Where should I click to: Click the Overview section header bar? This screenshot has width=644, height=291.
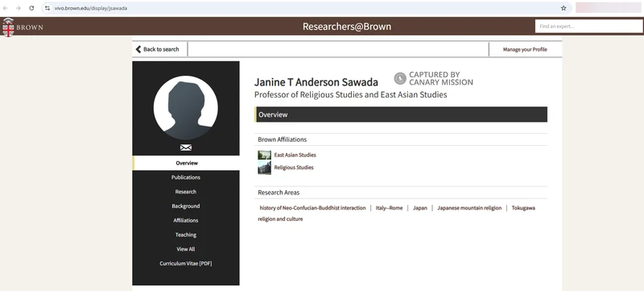401,114
